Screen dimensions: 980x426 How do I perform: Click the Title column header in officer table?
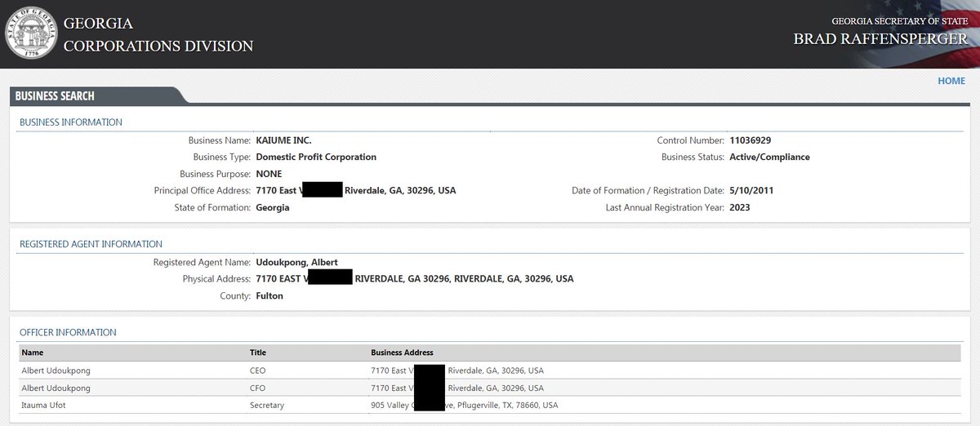point(258,353)
